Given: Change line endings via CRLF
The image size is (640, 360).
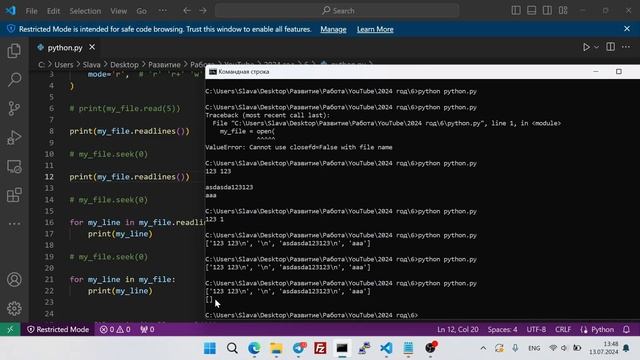Looking at the screenshot, I should [563, 329].
